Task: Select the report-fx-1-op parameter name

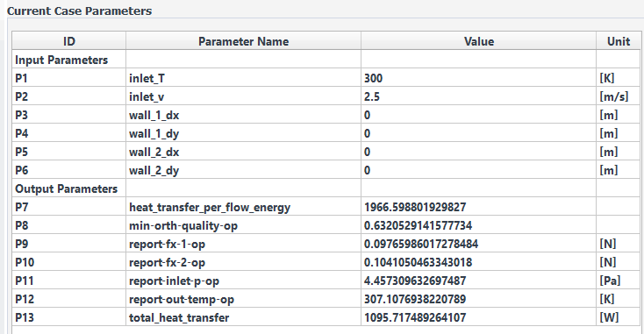Action: tap(243, 244)
